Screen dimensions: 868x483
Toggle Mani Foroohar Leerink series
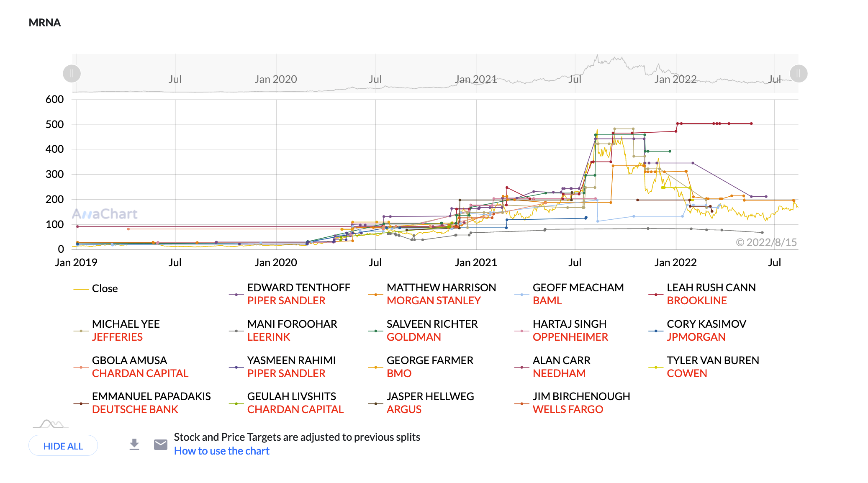[283, 331]
